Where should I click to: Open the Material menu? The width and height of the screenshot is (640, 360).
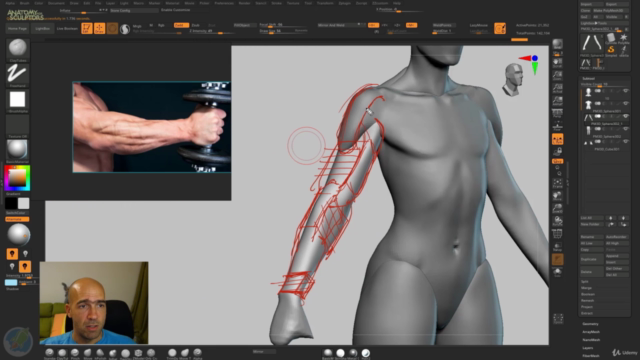(x=172, y=3)
